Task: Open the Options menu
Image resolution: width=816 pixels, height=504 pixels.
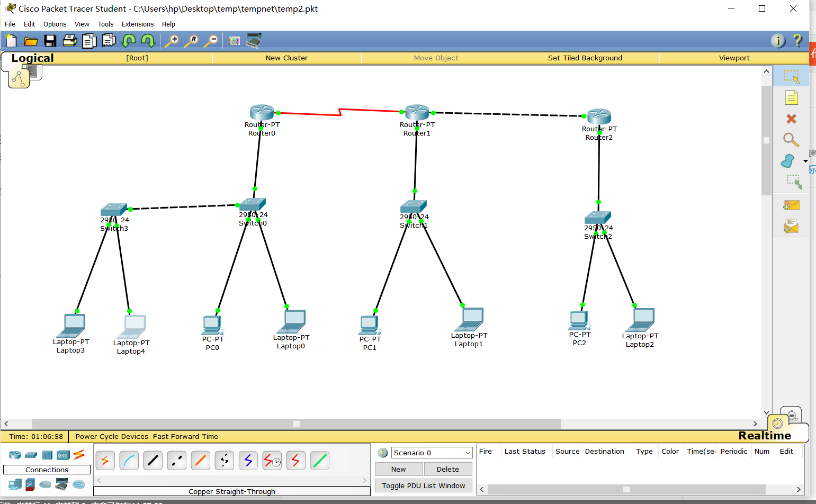Action: tap(55, 24)
